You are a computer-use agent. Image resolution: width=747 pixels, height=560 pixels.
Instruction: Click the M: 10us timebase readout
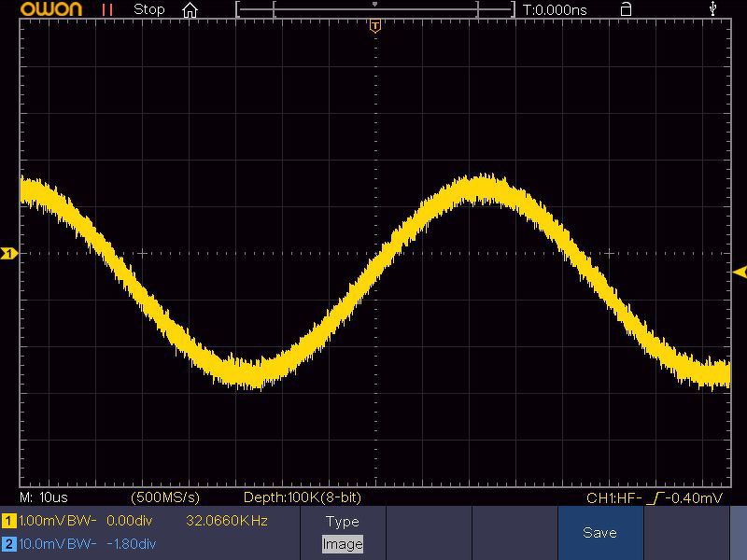(x=44, y=497)
